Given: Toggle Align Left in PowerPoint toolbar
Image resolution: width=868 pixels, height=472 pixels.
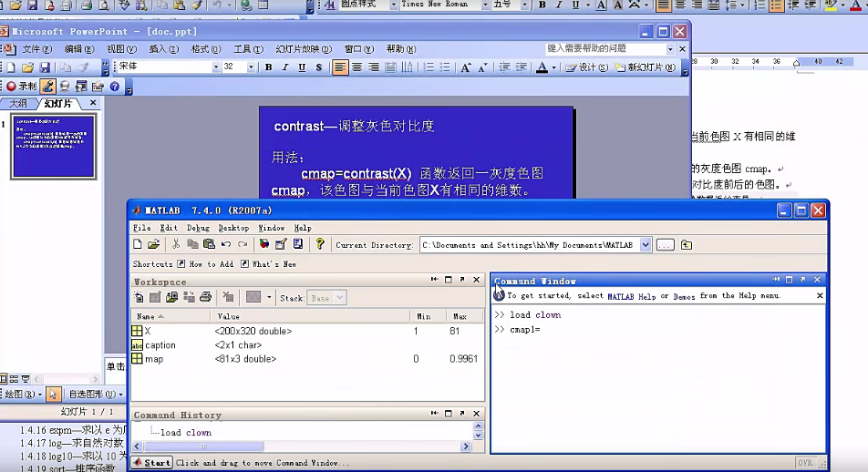Looking at the screenshot, I should (x=340, y=67).
